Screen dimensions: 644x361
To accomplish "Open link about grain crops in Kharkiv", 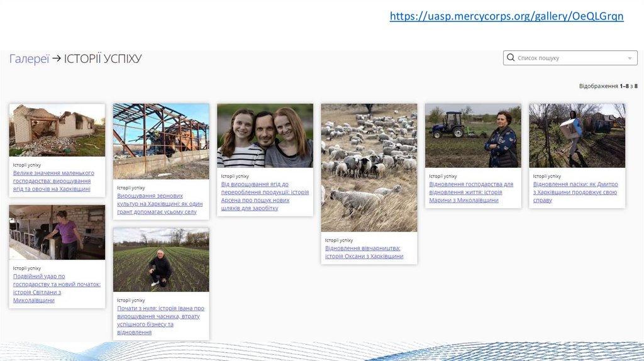I will click(x=160, y=204).
